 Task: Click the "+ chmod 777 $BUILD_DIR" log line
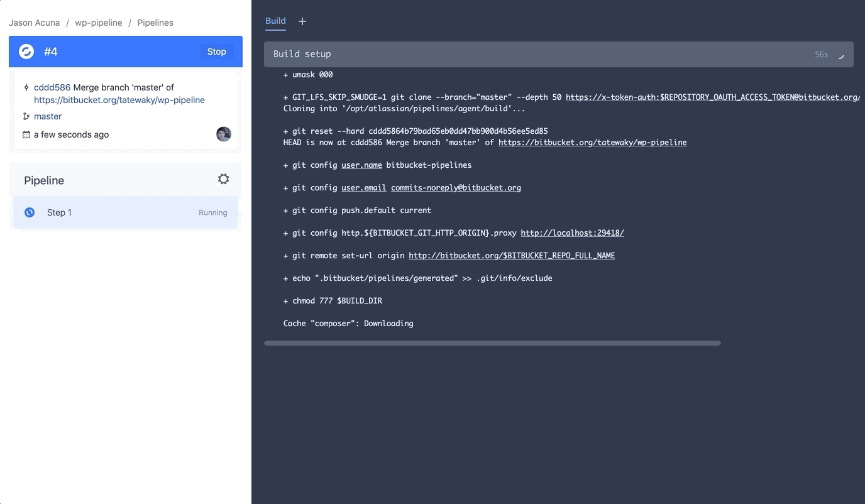tap(333, 301)
